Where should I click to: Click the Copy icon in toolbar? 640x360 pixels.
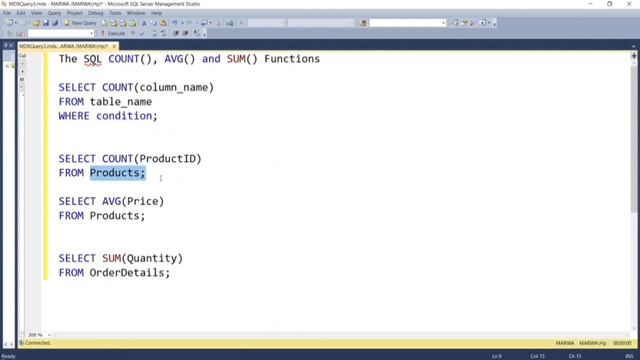pos(153,23)
